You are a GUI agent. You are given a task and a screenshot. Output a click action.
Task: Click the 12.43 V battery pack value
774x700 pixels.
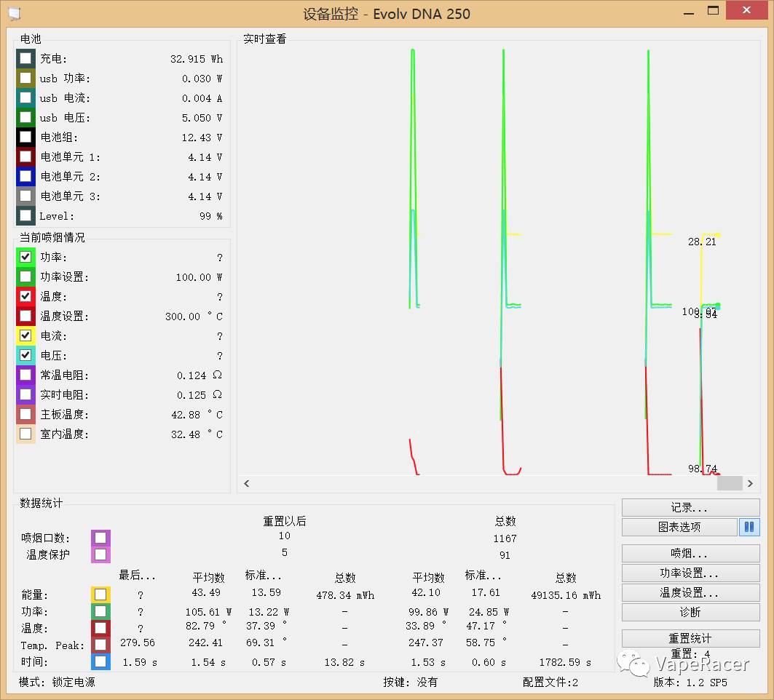tap(202, 138)
